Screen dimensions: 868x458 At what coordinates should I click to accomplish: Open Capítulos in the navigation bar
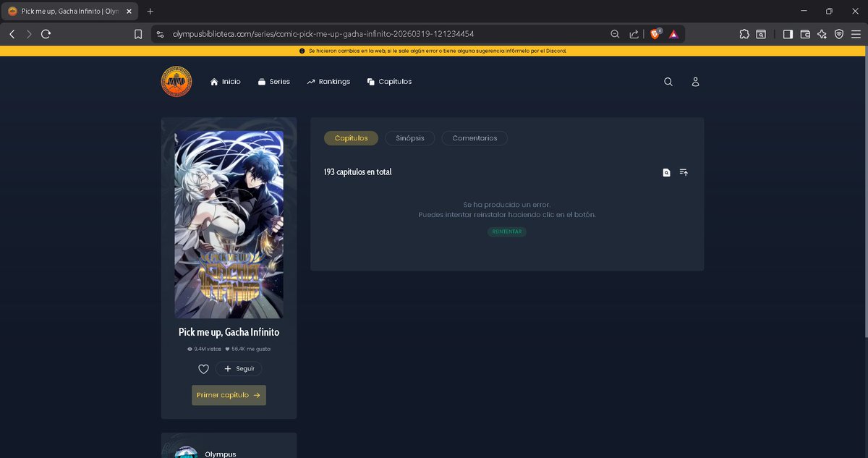coord(389,82)
